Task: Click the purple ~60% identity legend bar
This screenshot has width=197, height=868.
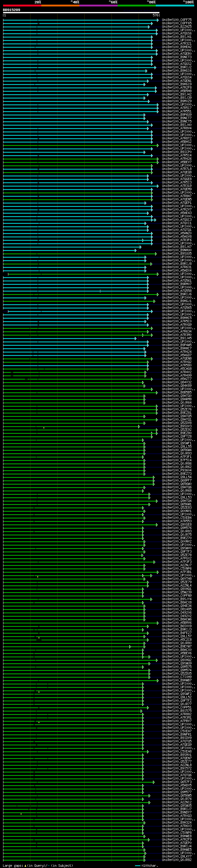Action: 99,6
